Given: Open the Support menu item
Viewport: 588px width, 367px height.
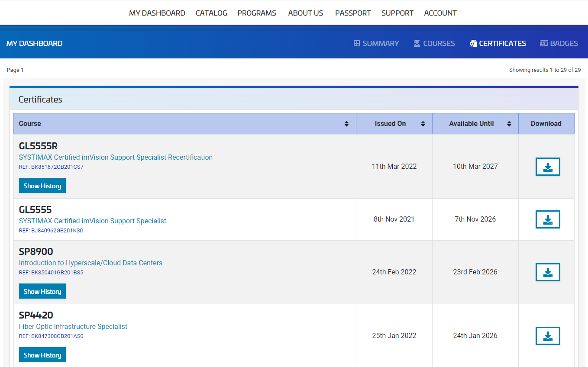Looking at the screenshot, I should (x=397, y=13).
